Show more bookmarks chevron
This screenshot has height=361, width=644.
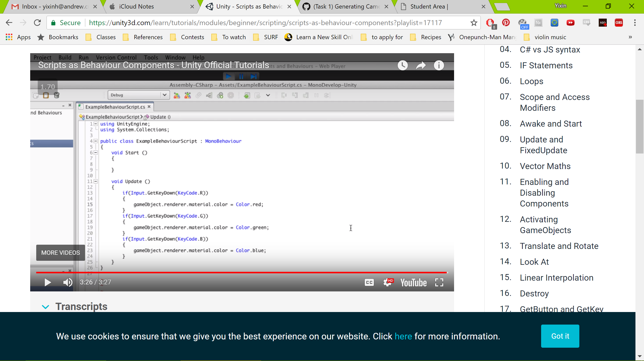[630, 37]
